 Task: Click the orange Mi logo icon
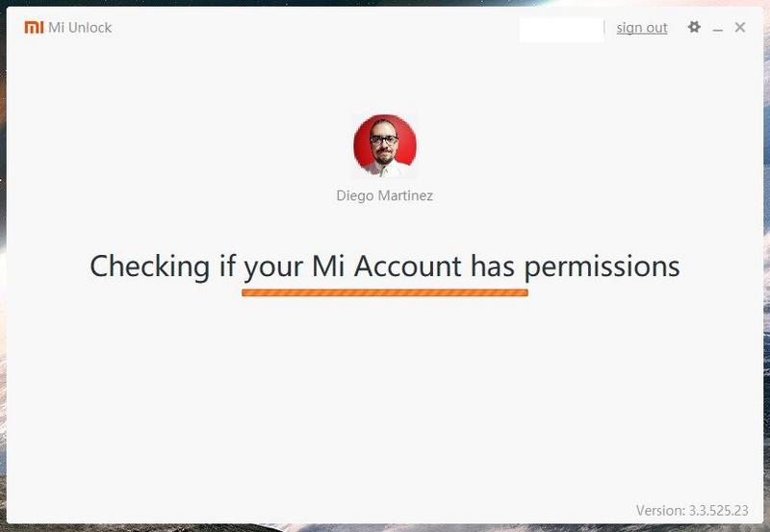pos(34,28)
